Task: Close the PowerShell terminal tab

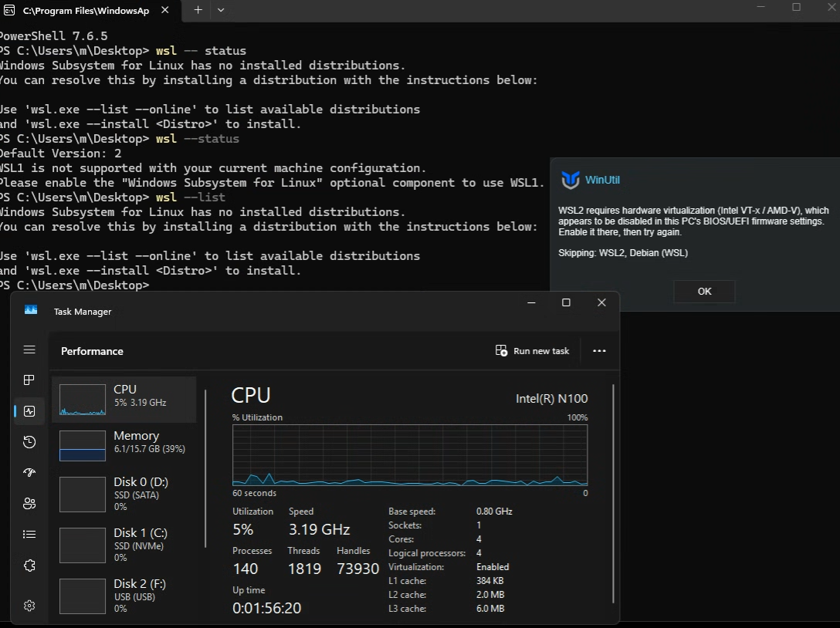Action: (x=165, y=9)
